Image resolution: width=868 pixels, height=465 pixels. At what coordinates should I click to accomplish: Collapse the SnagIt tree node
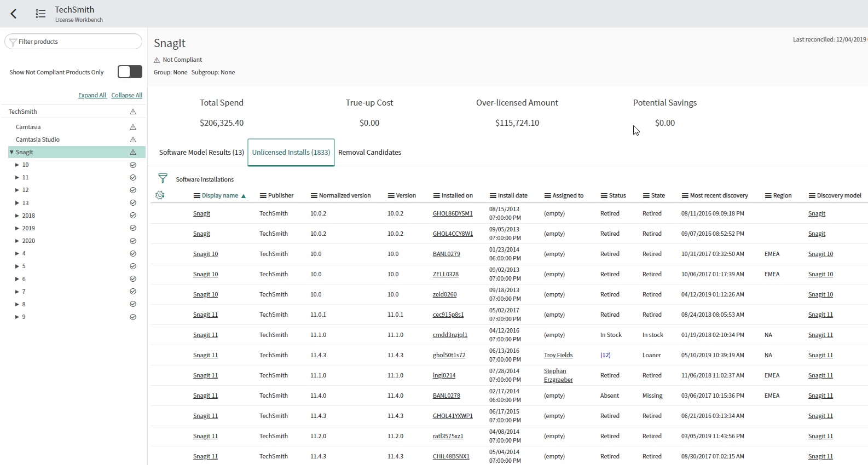11,152
